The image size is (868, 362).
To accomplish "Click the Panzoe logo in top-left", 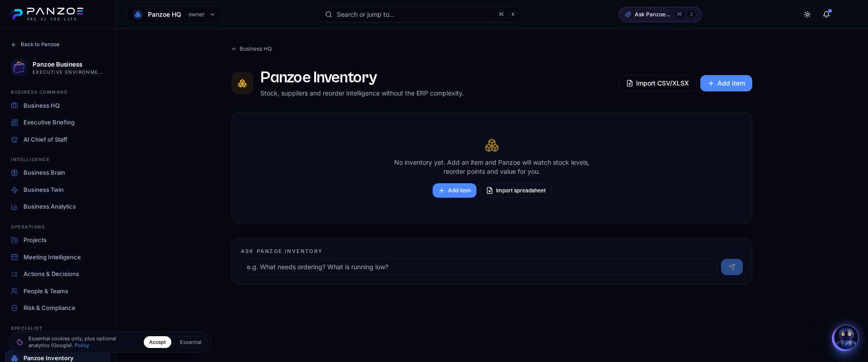I will tap(47, 14).
